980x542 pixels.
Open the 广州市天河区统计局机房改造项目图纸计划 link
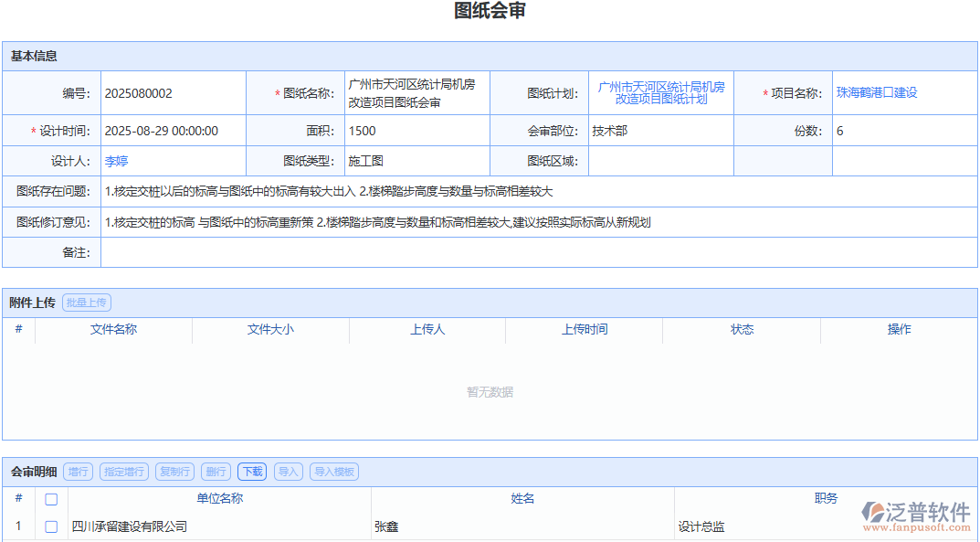[662, 91]
